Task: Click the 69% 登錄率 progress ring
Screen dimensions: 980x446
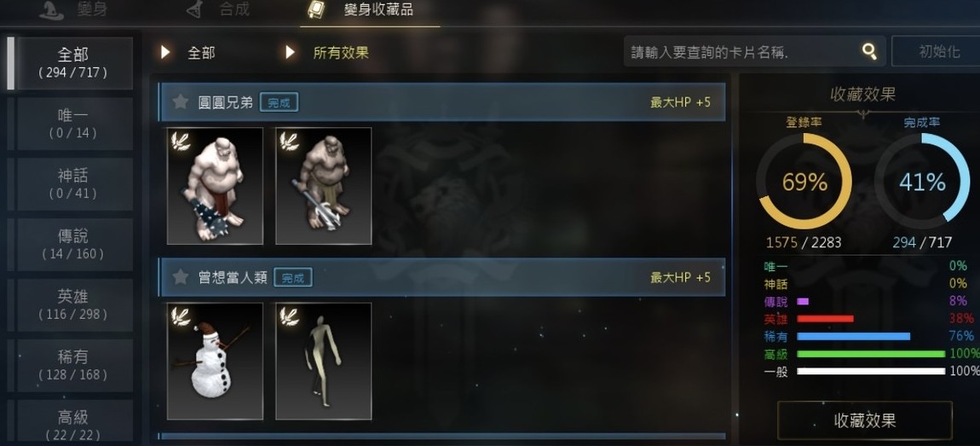Action: coord(804,182)
